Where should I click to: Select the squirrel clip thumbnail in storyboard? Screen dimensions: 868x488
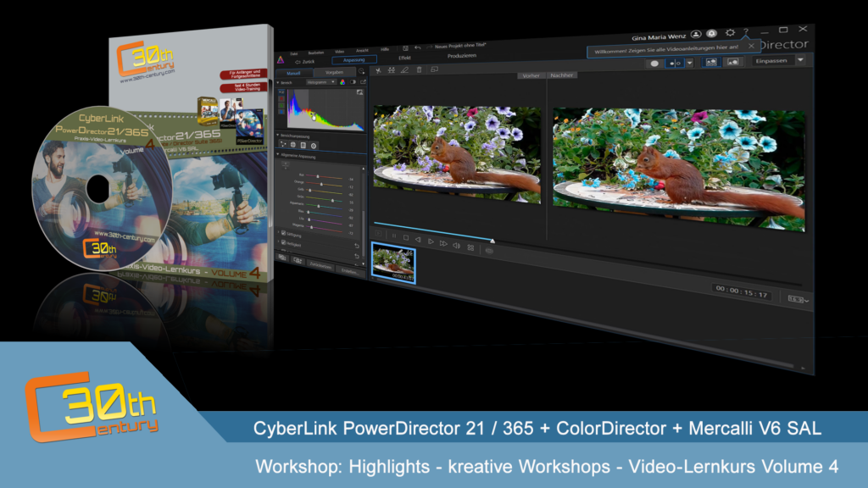pos(393,263)
